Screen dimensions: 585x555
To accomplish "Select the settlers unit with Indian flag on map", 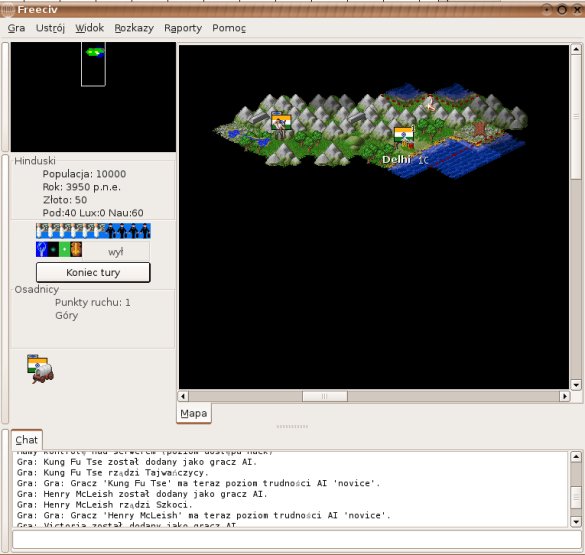I will 281,125.
